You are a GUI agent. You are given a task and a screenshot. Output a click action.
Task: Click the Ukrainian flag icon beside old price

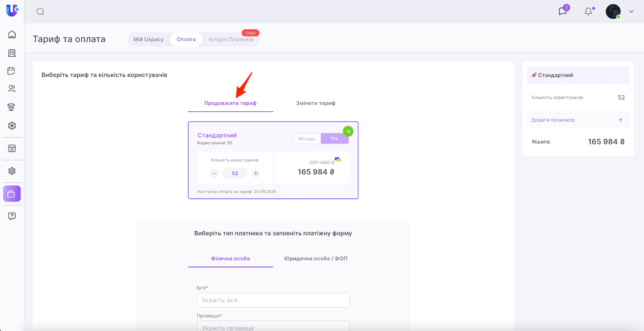pyautogui.click(x=338, y=159)
